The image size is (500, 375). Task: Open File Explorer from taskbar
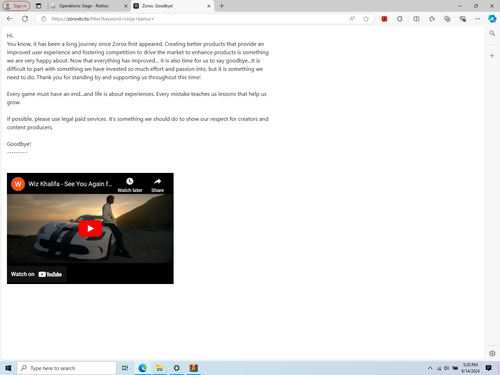pyautogui.click(x=160, y=368)
